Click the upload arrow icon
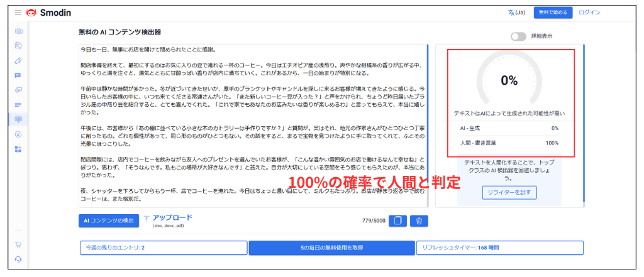 (146, 219)
